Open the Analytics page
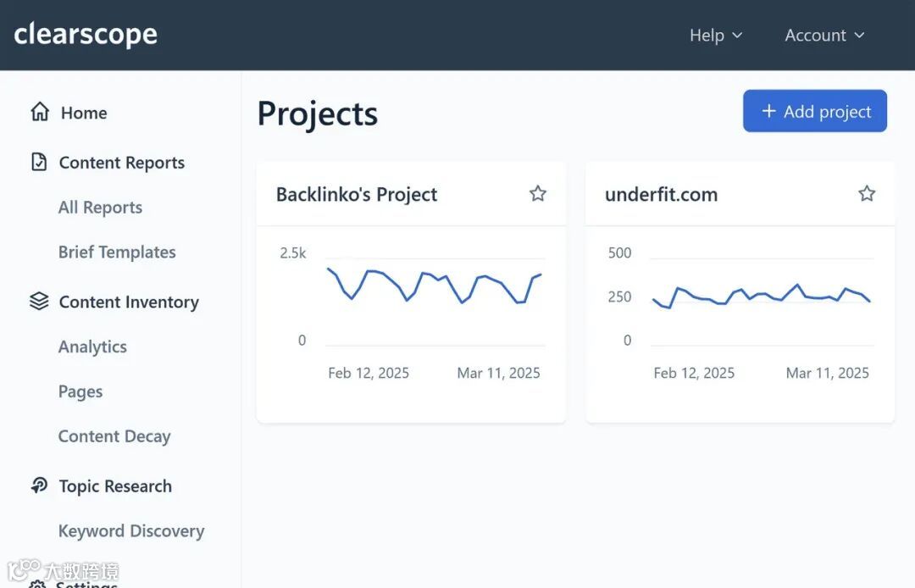Screen dimensions: 915x588 tap(92, 347)
